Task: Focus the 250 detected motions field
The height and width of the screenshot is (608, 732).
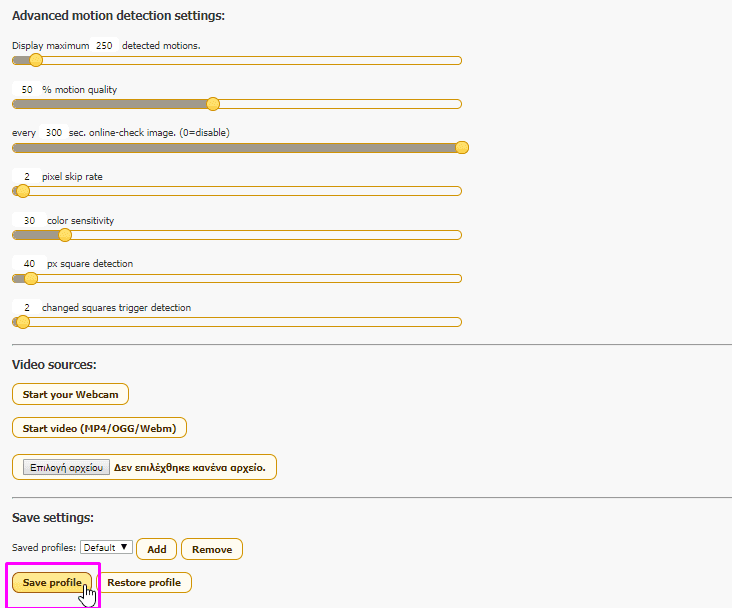Action: (x=104, y=46)
